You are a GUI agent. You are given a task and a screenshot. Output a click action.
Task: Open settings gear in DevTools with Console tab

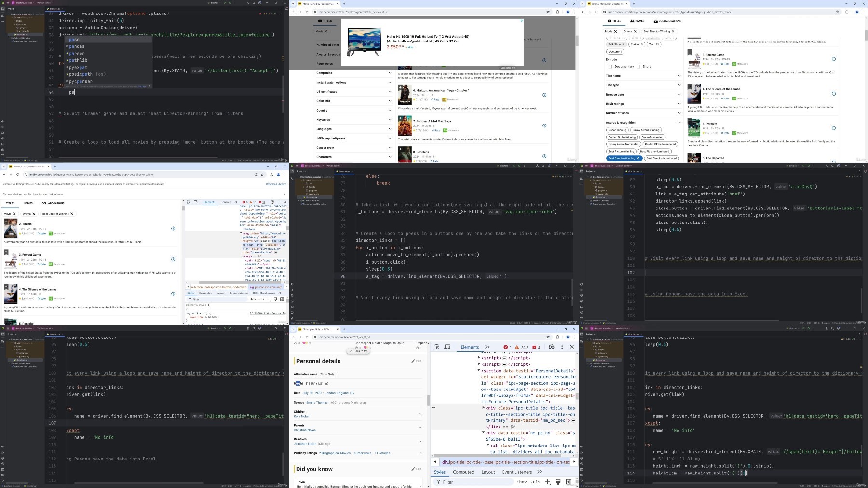click(x=272, y=202)
